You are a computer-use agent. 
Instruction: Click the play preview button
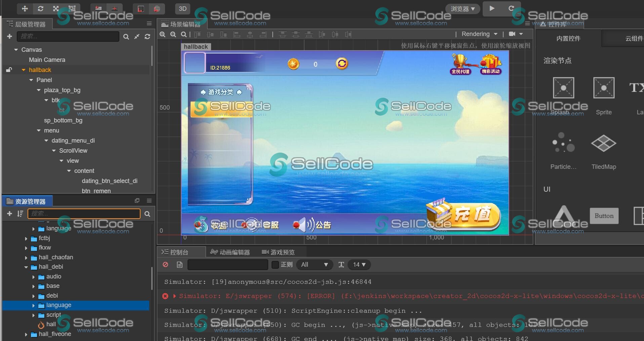pyautogui.click(x=492, y=8)
